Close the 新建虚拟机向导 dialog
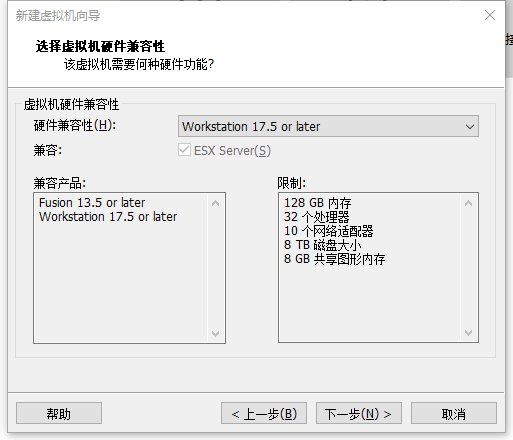The width and height of the screenshot is (513, 440). 490,15
